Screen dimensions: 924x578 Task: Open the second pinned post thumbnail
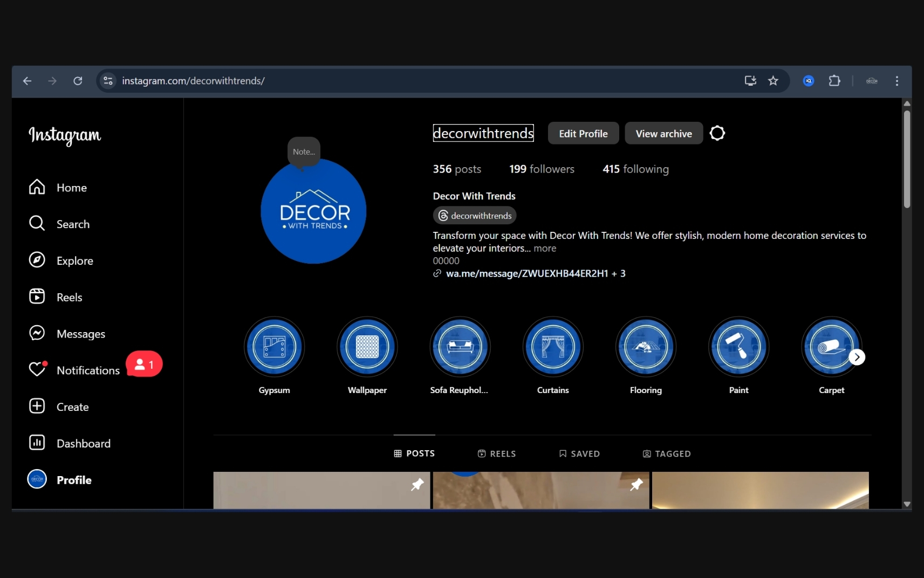point(541,490)
